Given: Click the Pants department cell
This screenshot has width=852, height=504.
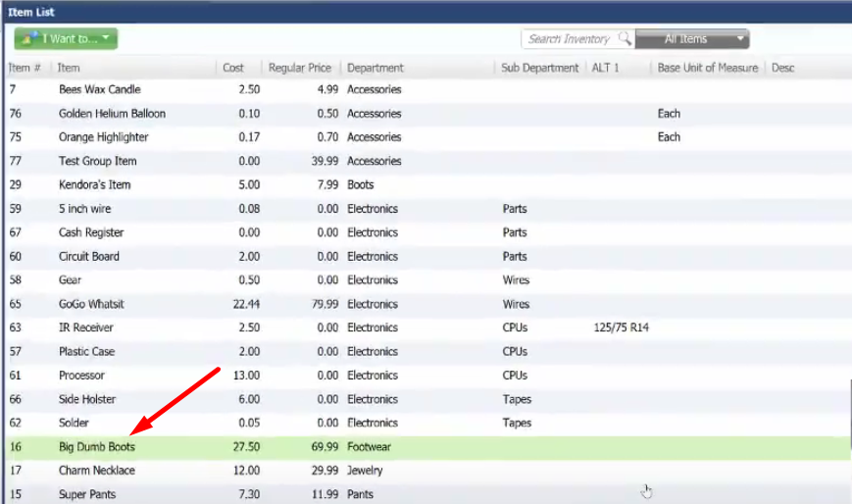Looking at the screenshot, I should (x=360, y=494).
